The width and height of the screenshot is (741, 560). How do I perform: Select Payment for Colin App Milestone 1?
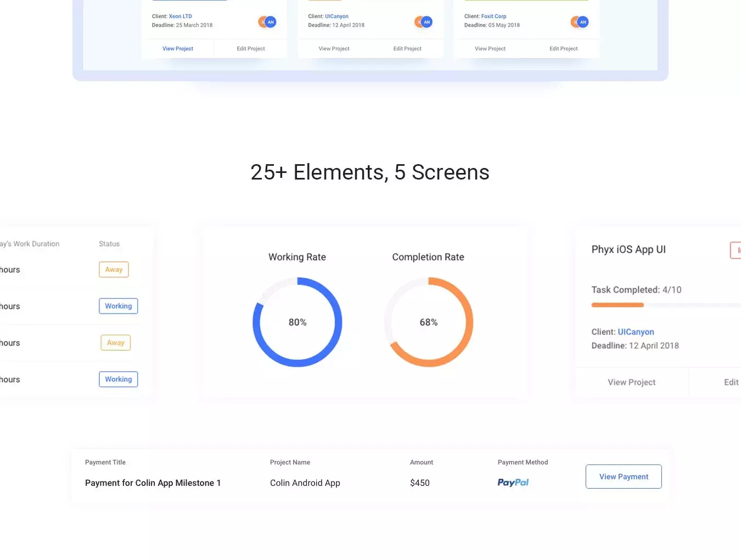[153, 483]
